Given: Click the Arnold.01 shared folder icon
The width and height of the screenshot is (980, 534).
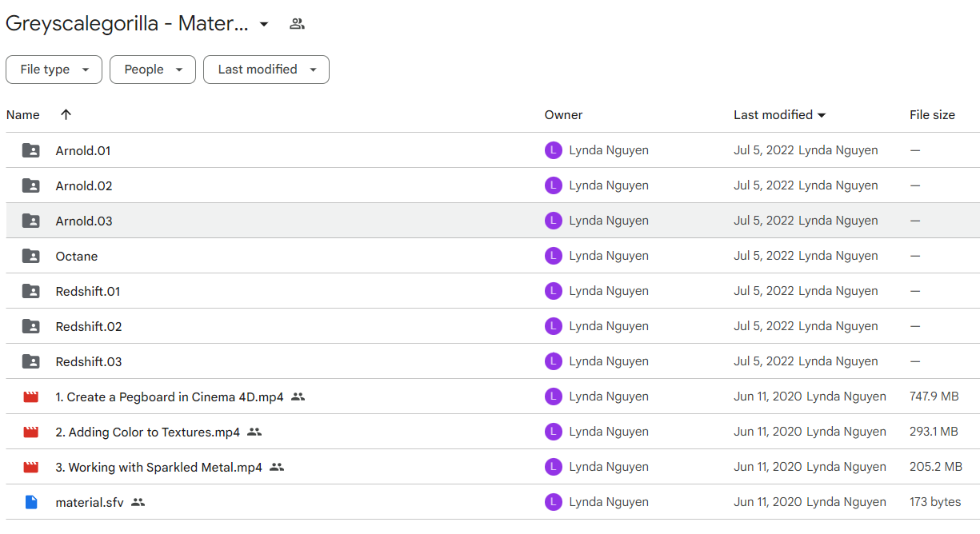Looking at the screenshot, I should click(30, 150).
